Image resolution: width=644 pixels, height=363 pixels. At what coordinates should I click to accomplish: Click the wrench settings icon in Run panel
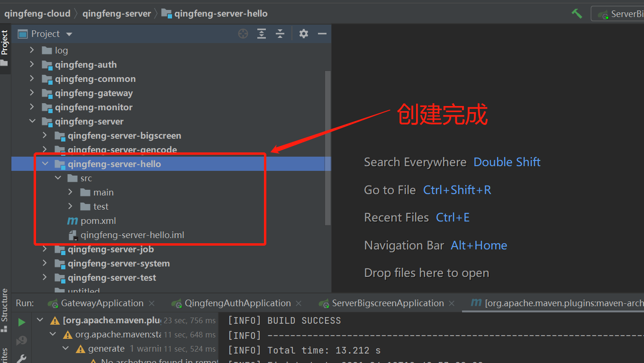21,359
